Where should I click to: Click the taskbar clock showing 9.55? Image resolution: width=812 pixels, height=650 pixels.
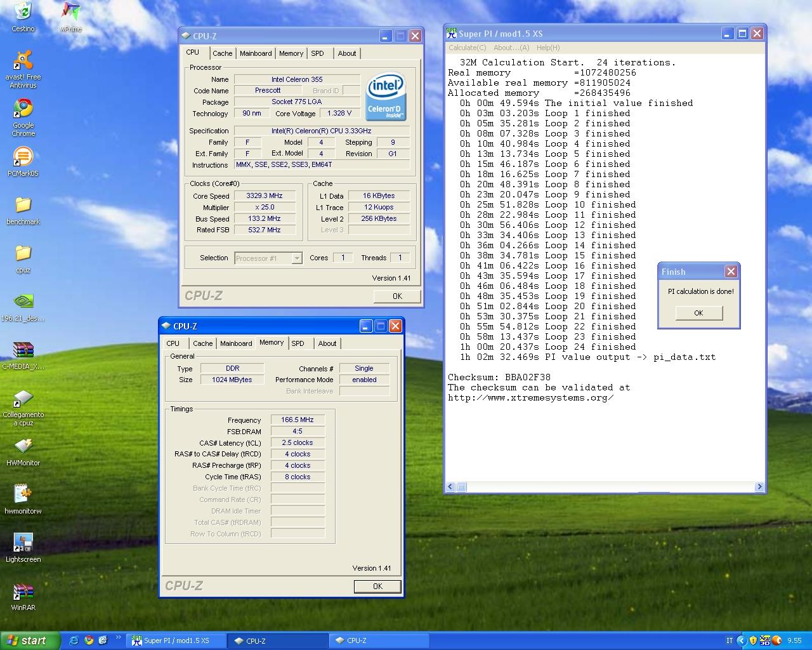point(794,640)
